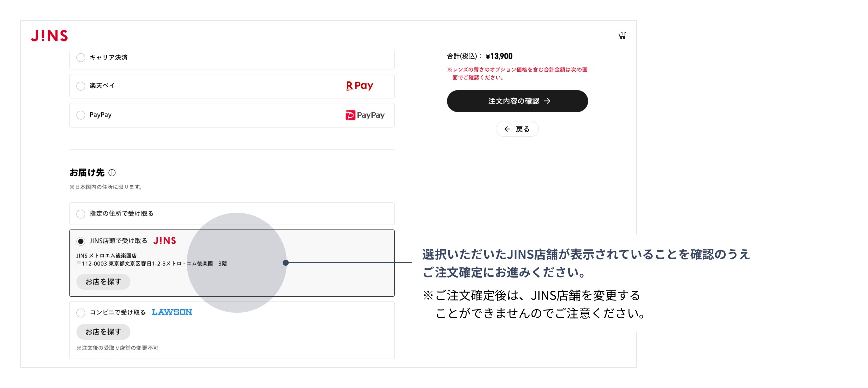Click お店を探す under convenience store option

tap(103, 332)
